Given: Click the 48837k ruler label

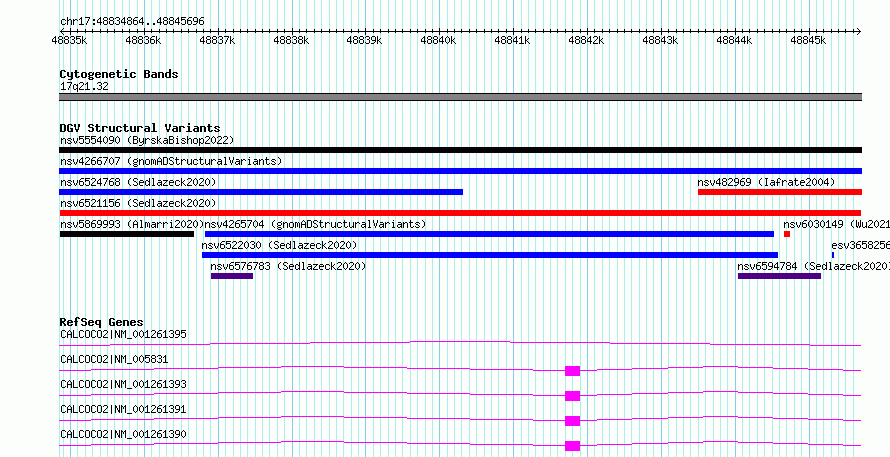Looking at the screenshot, I should 217,40.
